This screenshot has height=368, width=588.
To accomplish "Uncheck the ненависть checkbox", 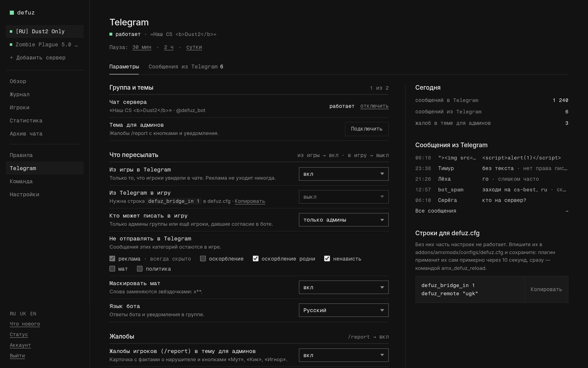I will [327, 258].
